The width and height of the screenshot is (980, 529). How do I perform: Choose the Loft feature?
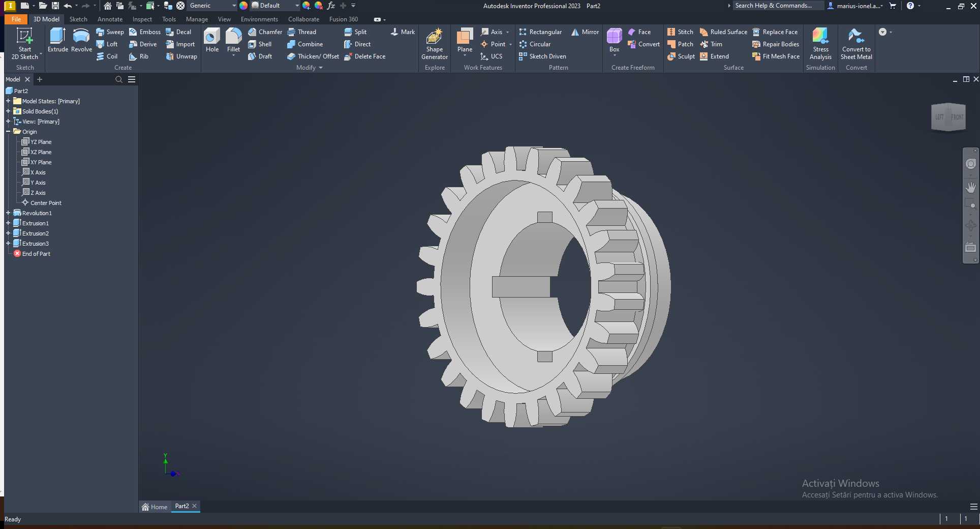coord(107,44)
